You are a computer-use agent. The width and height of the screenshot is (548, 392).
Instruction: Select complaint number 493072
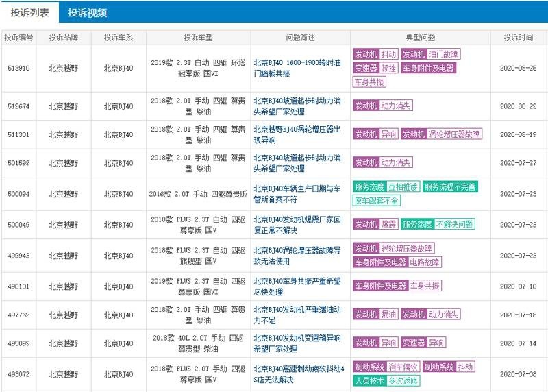(x=18, y=374)
